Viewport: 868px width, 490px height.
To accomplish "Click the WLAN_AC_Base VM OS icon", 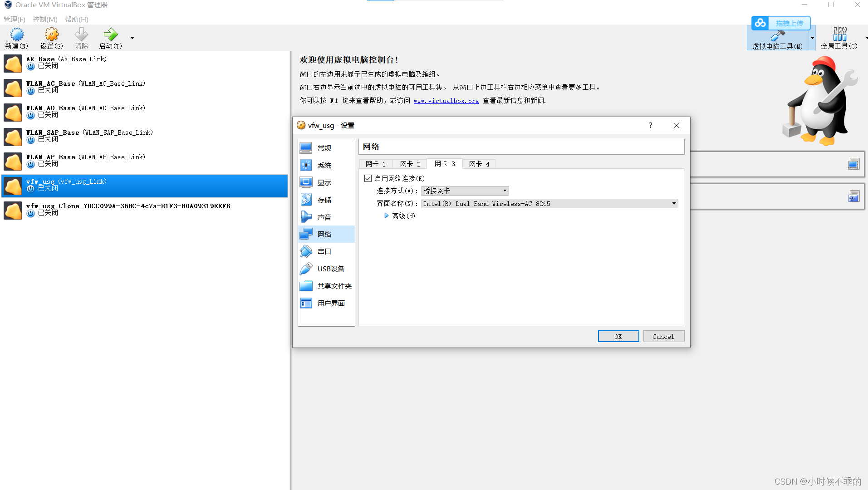I will pos(13,88).
